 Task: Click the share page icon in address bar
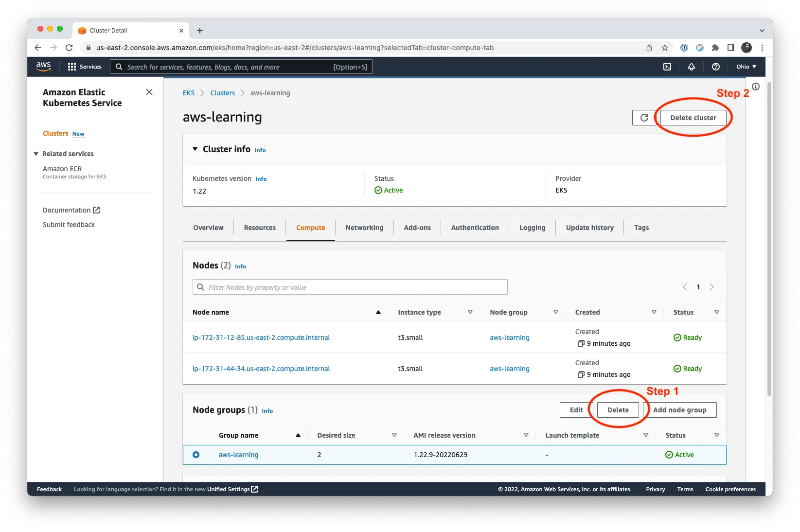pos(649,48)
